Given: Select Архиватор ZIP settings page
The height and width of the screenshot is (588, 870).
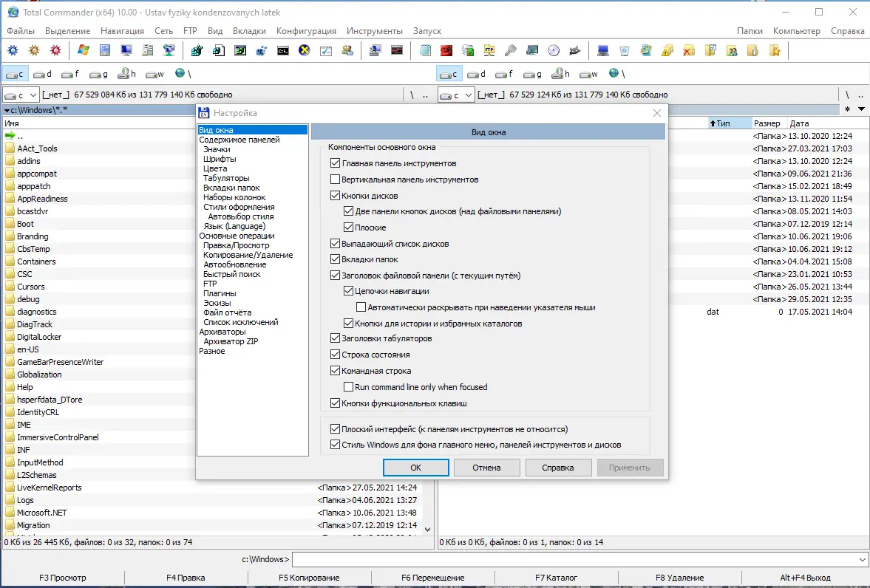Looking at the screenshot, I should click(231, 341).
